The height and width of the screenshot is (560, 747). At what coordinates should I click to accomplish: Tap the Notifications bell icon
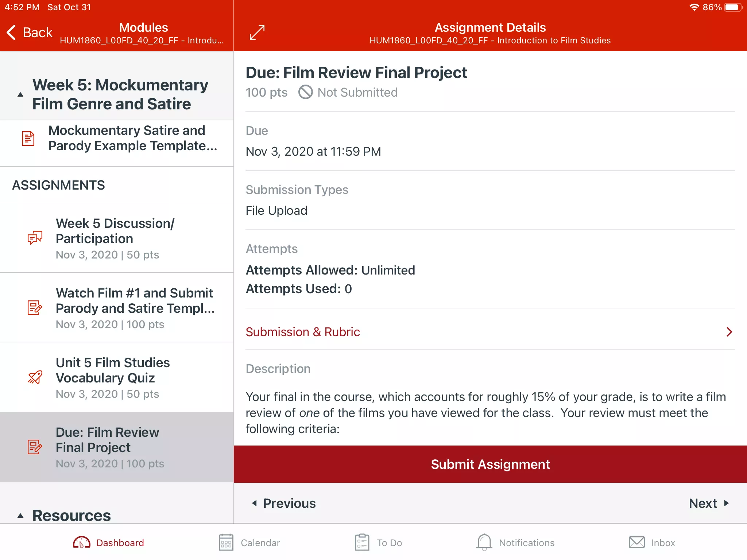click(484, 543)
